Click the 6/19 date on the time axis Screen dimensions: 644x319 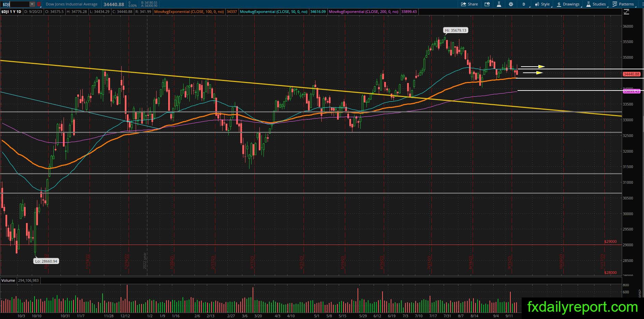392,316
